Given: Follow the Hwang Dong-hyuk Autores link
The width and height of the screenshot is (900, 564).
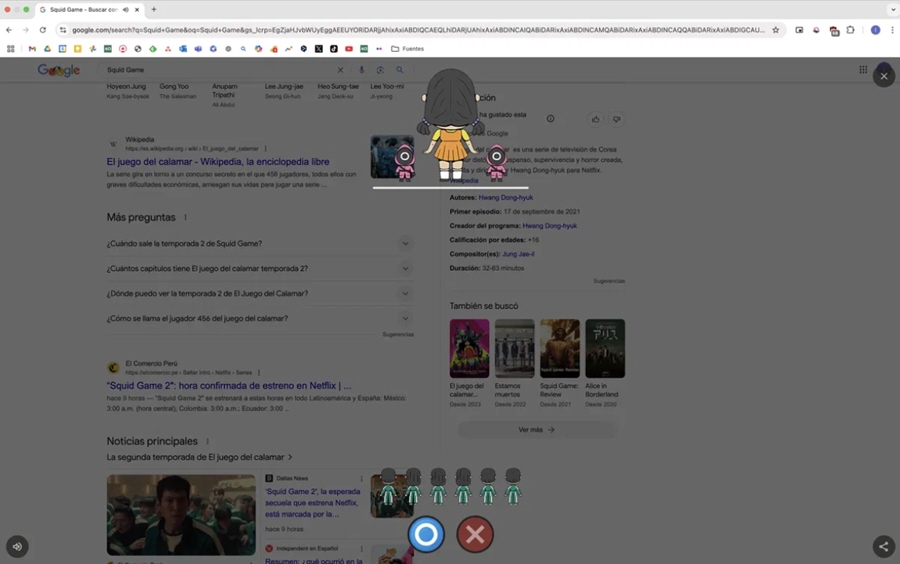Looking at the screenshot, I should coord(506,197).
